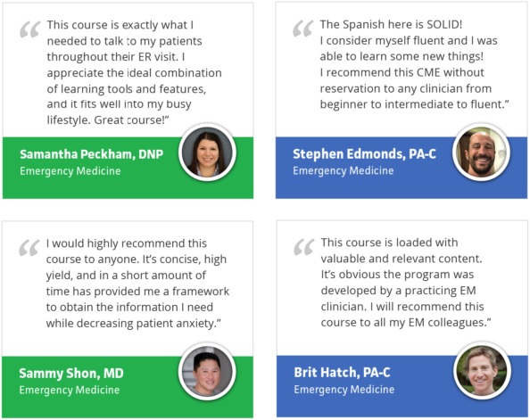The image size is (530, 420).
Task: Click Emergency Medicine under Stephen Edmonds
Action: click(x=344, y=170)
